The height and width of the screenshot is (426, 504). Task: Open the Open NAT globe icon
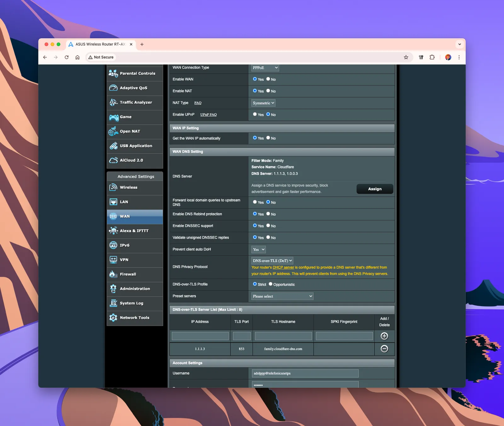pyautogui.click(x=113, y=131)
